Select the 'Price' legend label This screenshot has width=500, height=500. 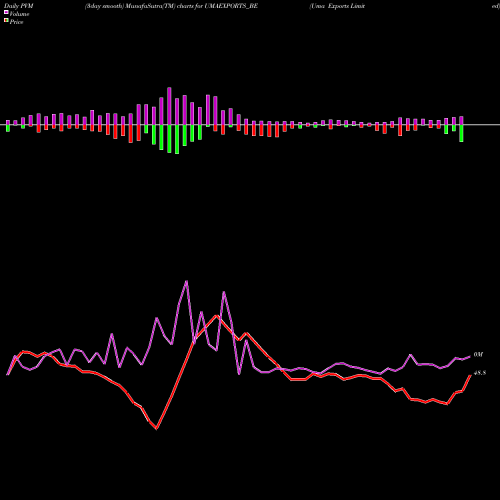16,22
